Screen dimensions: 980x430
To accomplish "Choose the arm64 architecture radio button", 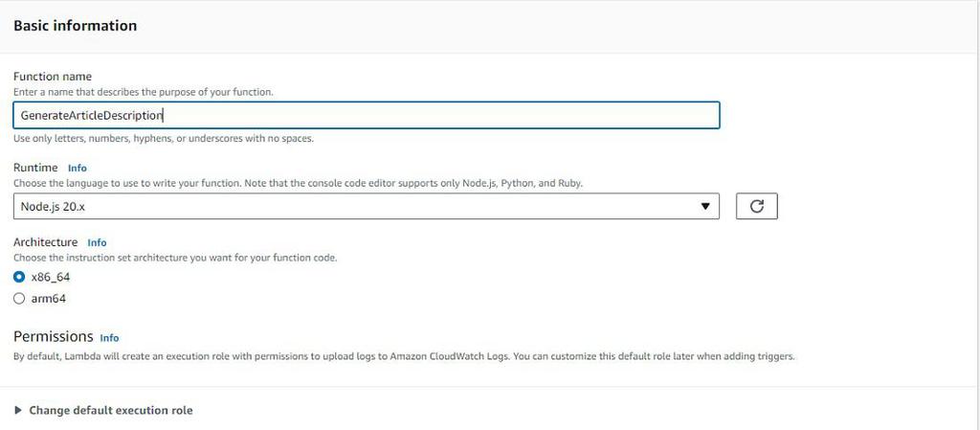I will [x=19, y=299].
